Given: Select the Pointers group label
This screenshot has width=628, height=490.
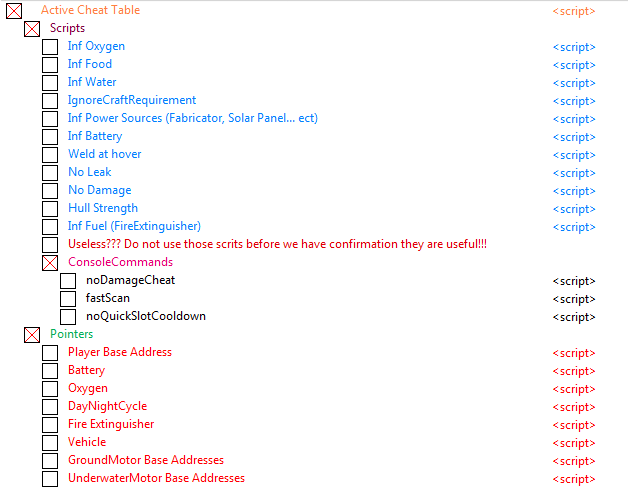Looking at the screenshot, I should coord(71,334).
